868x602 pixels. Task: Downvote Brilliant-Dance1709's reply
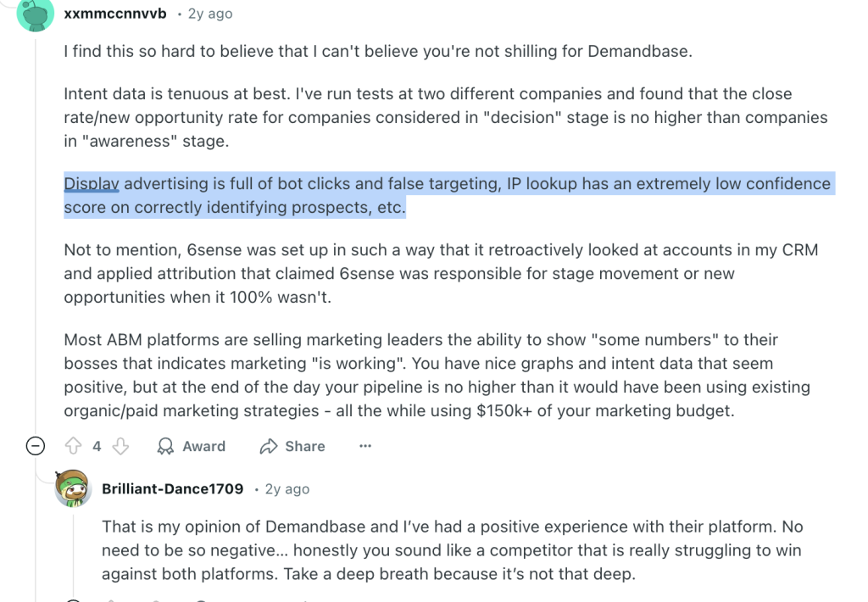coord(158,599)
